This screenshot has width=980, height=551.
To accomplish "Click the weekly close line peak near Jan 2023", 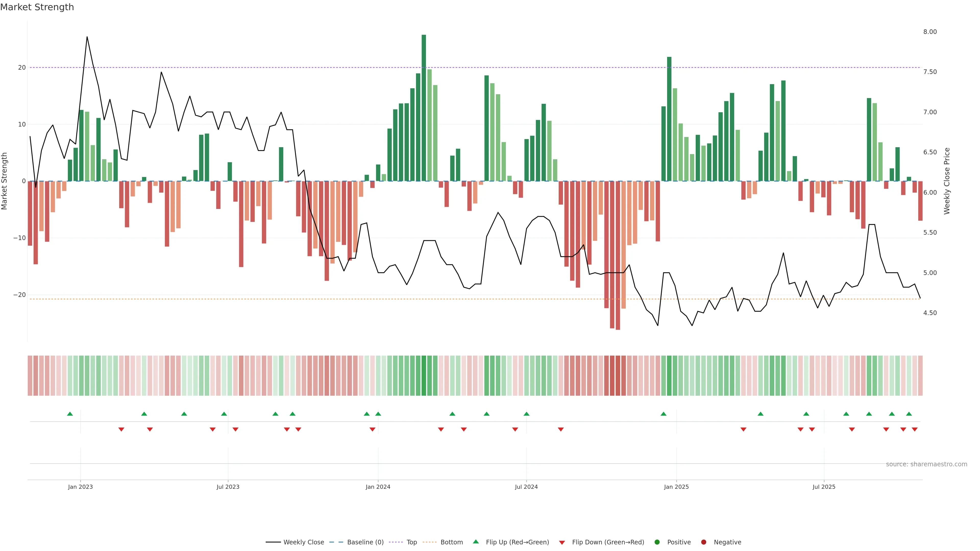I will tap(87, 37).
